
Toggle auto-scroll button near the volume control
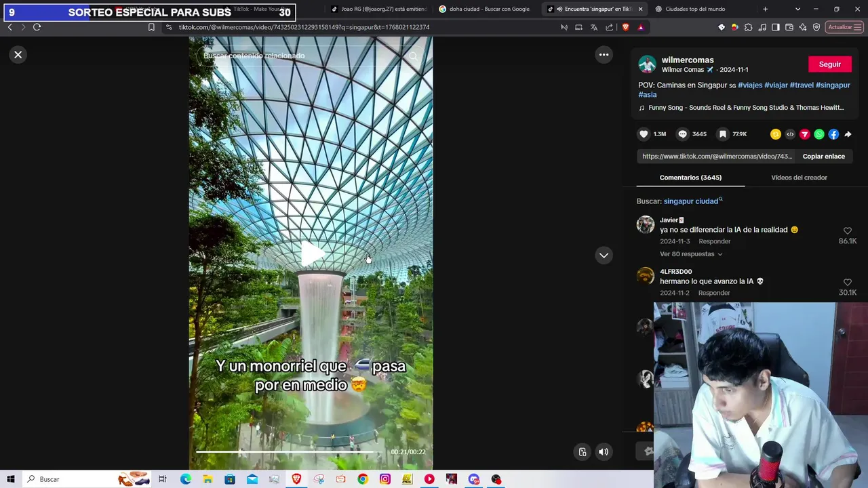click(x=583, y=452)
